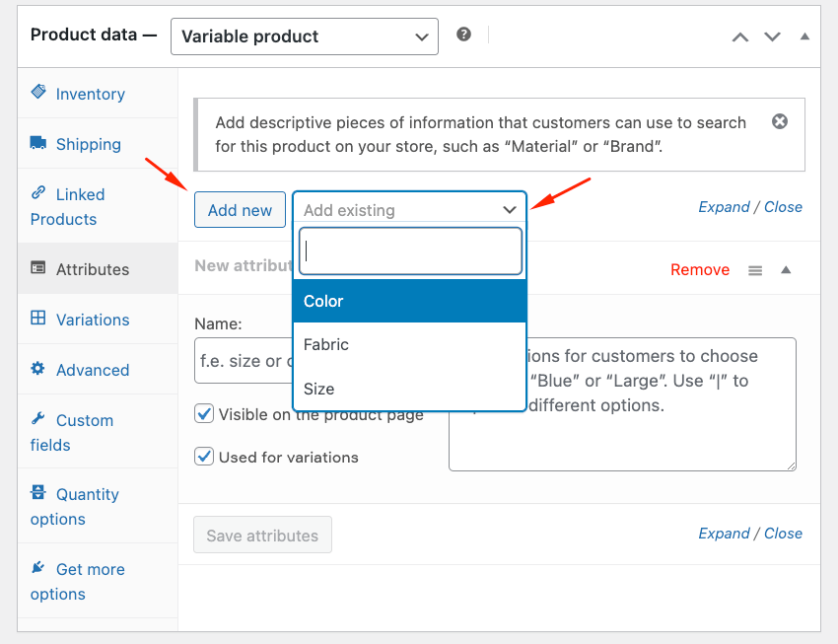Open the Variable product type dropdown
Screen dimensions: 838x644
[305, 36]
